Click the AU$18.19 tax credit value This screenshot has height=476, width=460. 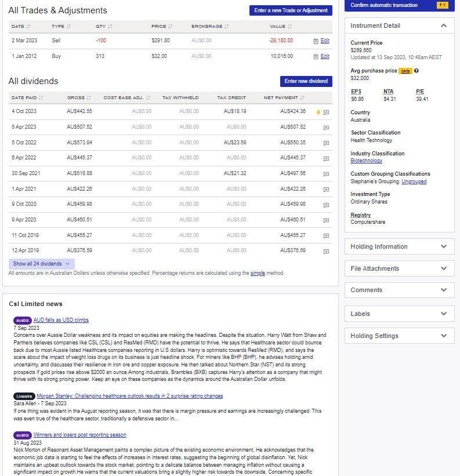point(235,111)
